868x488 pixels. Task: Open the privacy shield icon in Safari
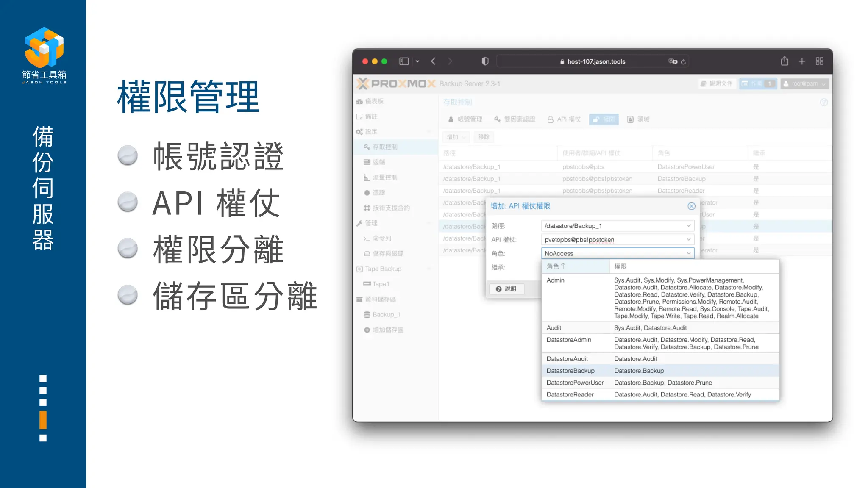[485, 61]
